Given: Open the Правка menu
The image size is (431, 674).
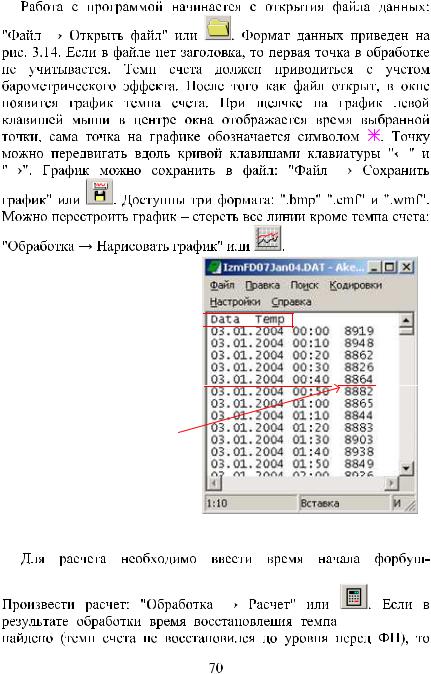Looking at the screenshot, I should [263, 285].
